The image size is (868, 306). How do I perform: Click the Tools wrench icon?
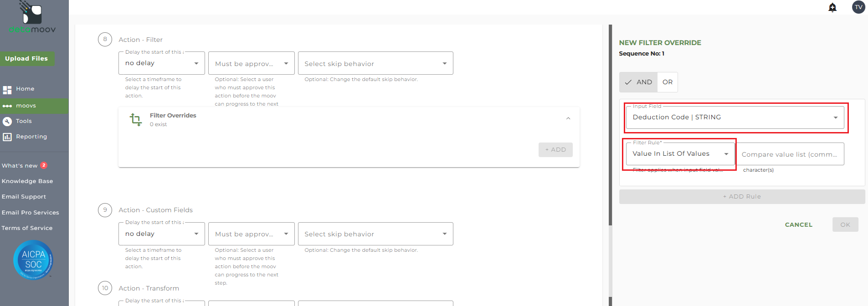pyautogui.click(x=7, y=122)
